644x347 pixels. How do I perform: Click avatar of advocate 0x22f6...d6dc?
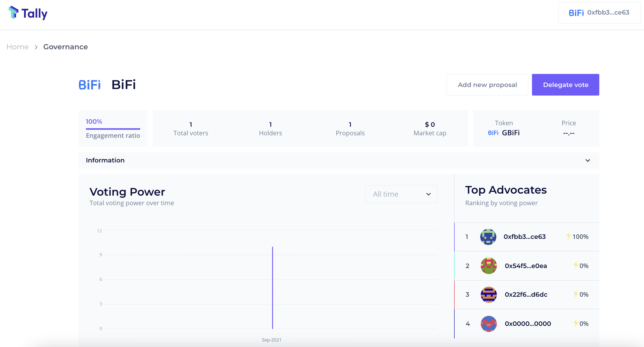489,295
